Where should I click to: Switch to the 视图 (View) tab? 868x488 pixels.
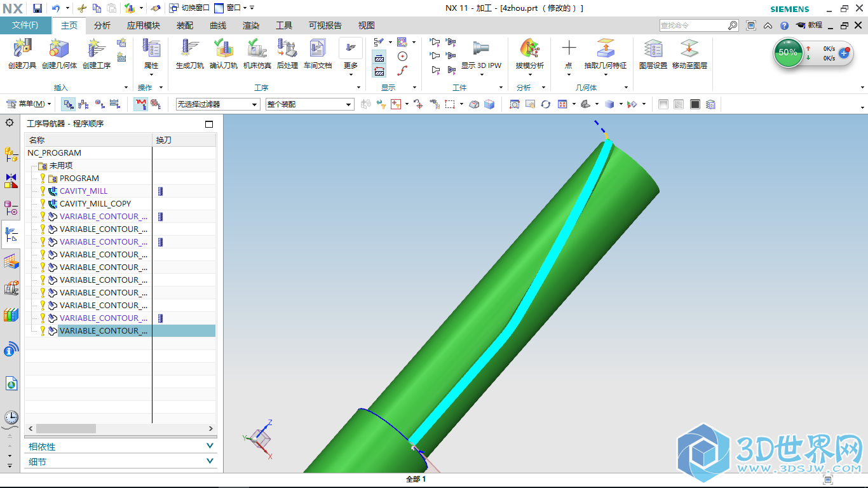coord(367,25)
